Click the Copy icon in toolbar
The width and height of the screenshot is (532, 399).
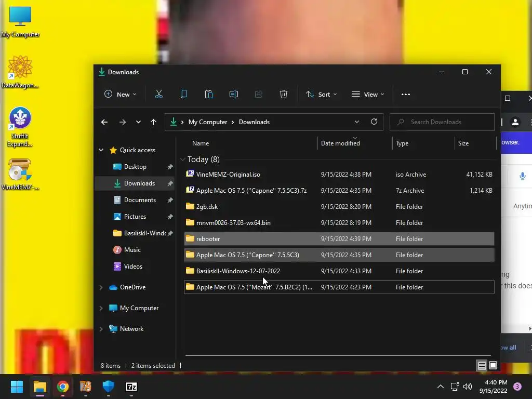click(183, 95)
